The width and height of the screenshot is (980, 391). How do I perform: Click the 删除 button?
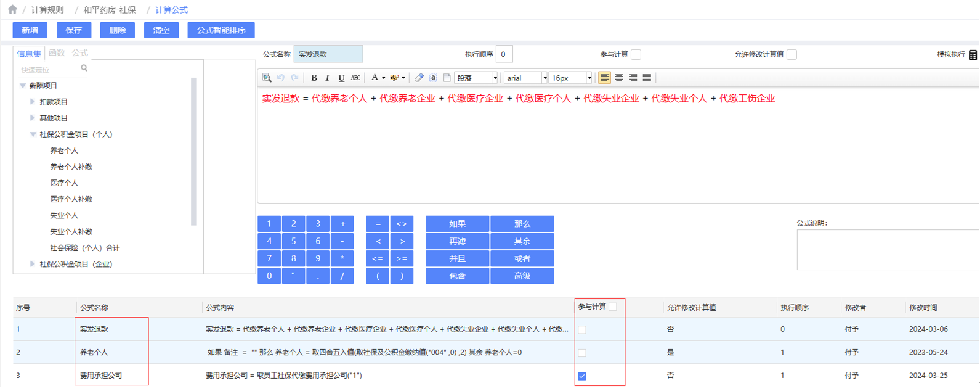(118, 30)
